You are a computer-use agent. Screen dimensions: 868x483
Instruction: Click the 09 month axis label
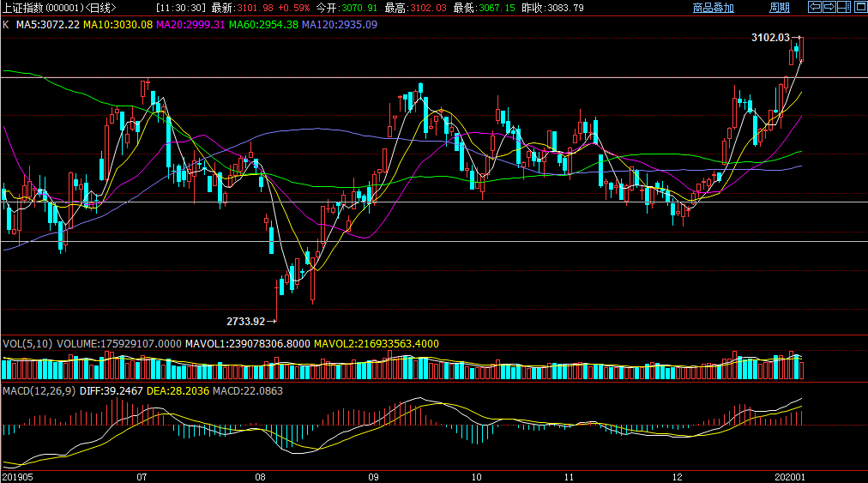pos(374,477)
